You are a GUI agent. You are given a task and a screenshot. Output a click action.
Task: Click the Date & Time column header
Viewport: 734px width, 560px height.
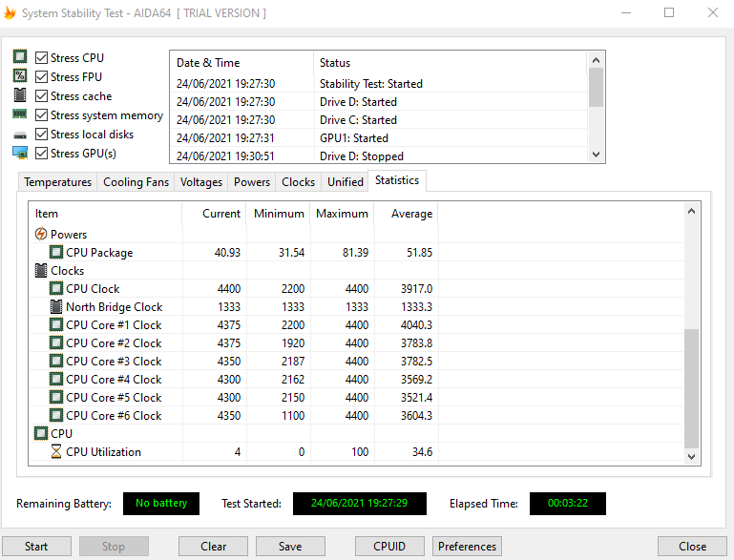coord(241,63)
